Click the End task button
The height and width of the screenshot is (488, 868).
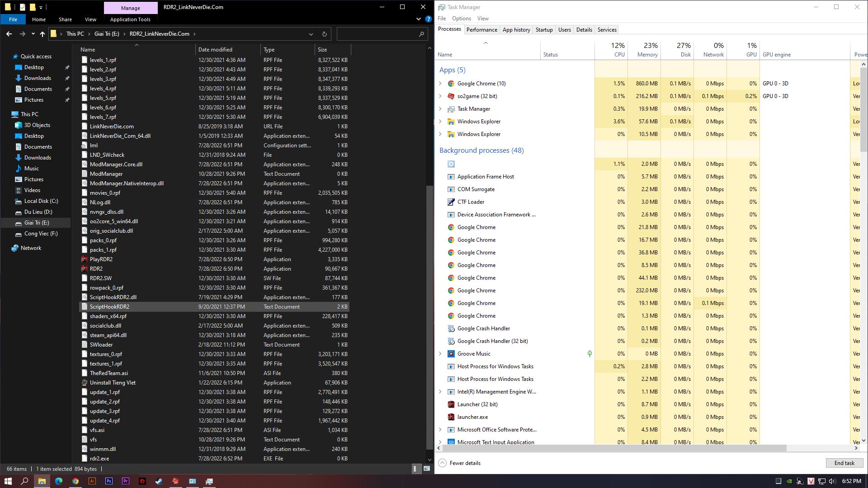[x=844, y=463]
